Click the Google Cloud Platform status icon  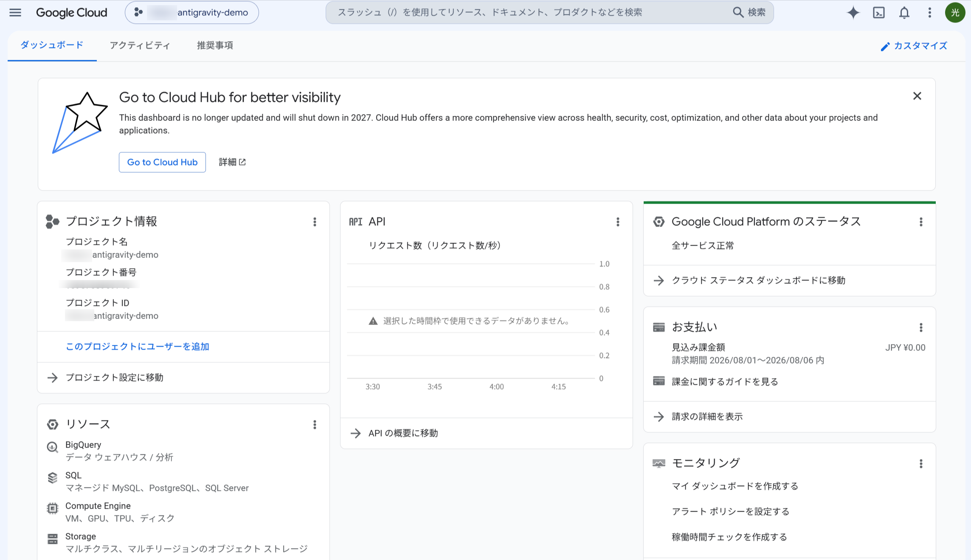click(x=659, y=221)
